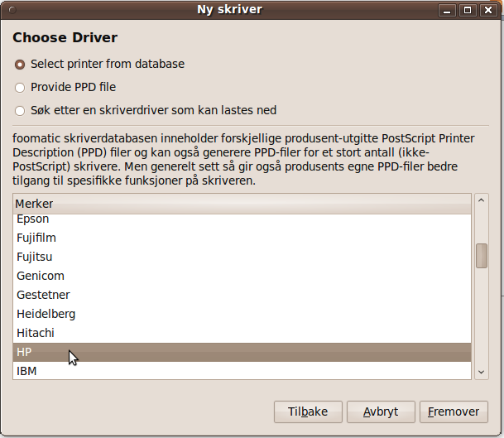Click the Tilbake button
The height and width of the screenshot is (438, 504).
308,412
